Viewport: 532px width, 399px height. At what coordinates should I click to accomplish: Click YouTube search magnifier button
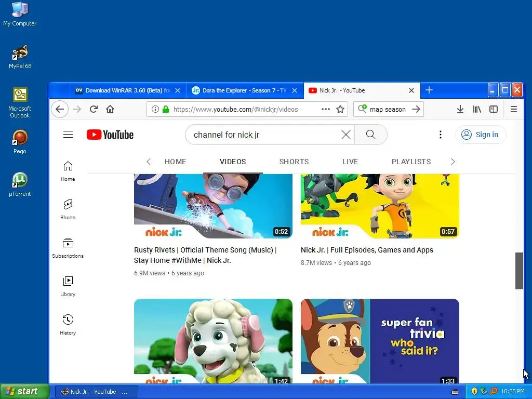371,135
